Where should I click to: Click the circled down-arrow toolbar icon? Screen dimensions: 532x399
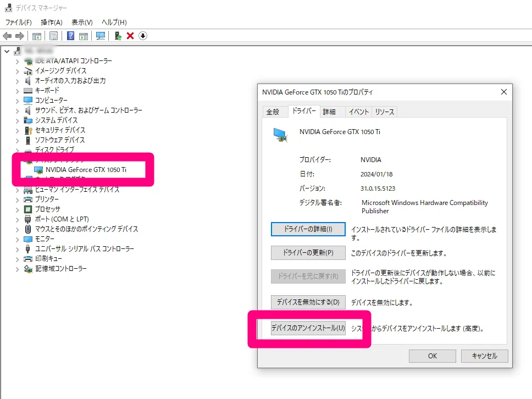[143, 36]
